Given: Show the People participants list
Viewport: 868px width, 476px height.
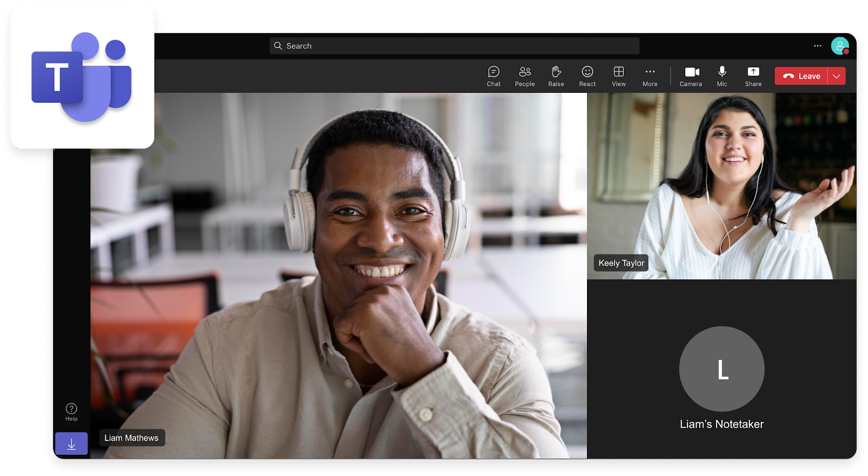Looking at the screenshot, I should click(525, 76).
